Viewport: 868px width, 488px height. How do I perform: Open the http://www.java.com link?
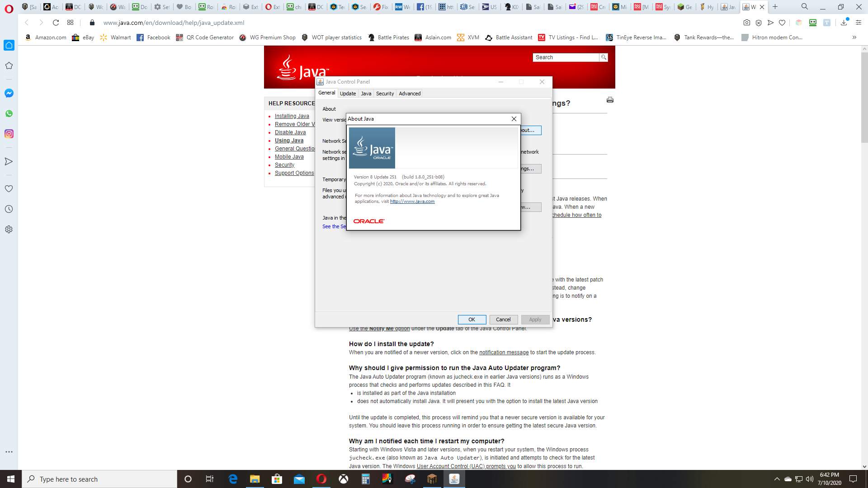[412, 202]
